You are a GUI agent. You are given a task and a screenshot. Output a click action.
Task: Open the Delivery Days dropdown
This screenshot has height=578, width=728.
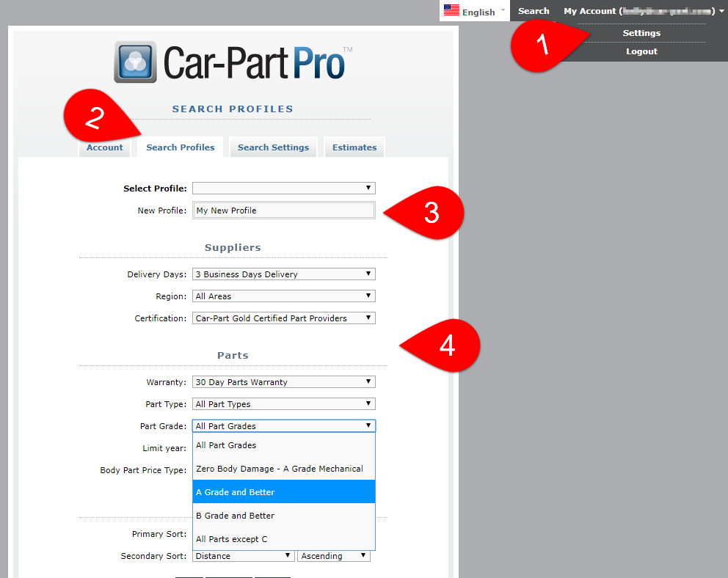284,274
